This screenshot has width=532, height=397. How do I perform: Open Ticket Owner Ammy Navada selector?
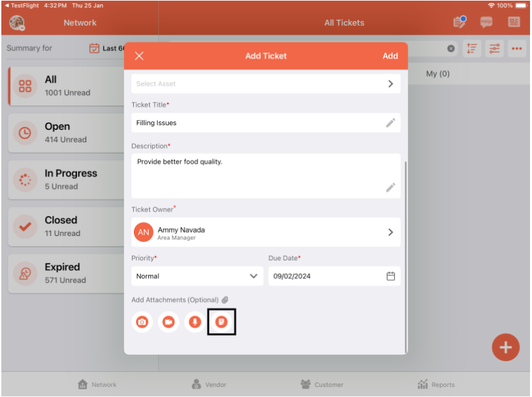point(266,232)
